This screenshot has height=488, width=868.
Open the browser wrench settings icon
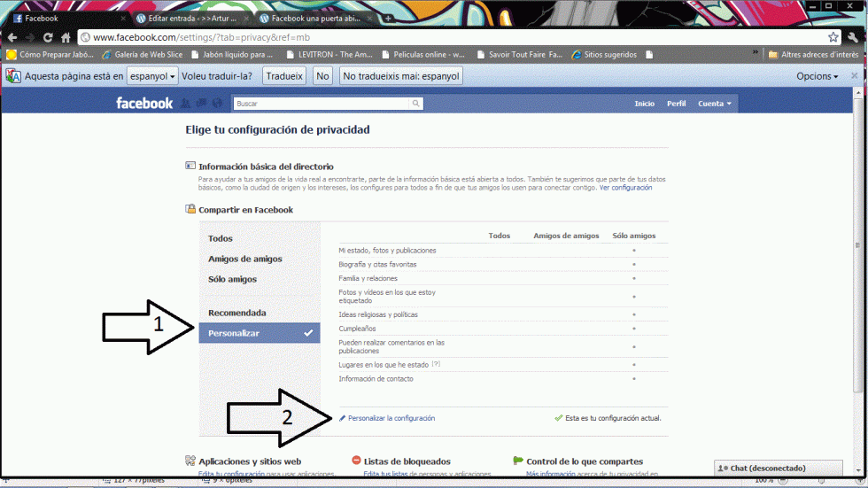(853, 37)
